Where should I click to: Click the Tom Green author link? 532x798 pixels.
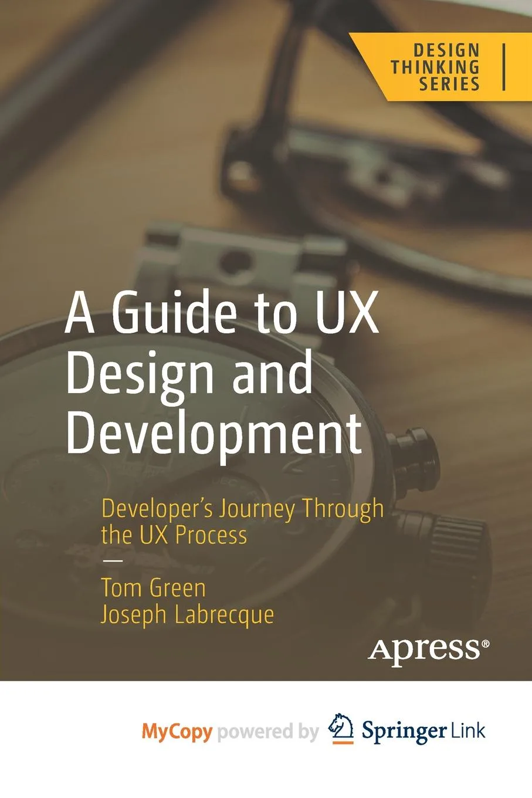152,587
